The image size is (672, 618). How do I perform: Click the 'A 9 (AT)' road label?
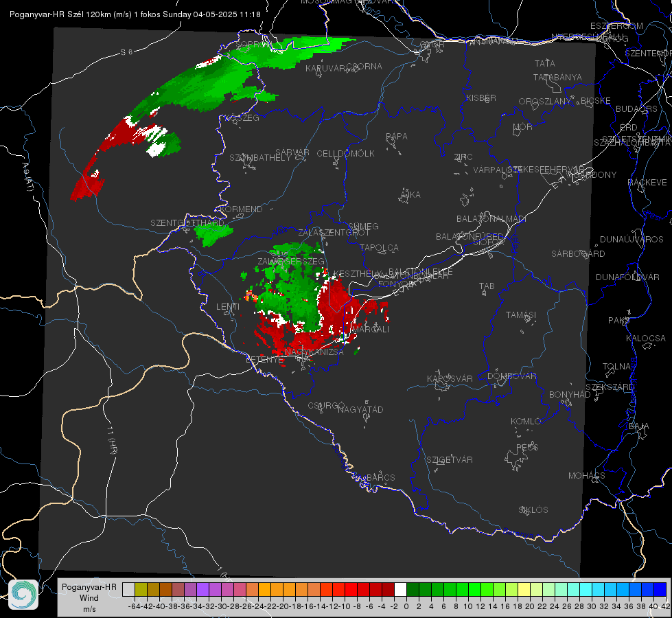pyautogui.click(x=27, y=177)
